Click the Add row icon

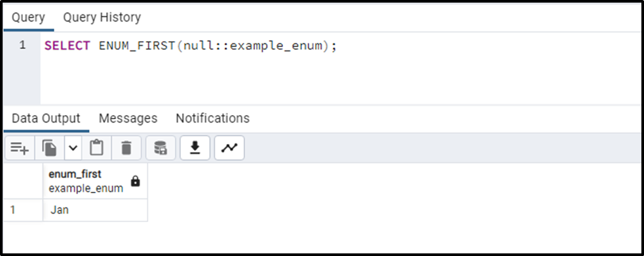pos(20,148)
